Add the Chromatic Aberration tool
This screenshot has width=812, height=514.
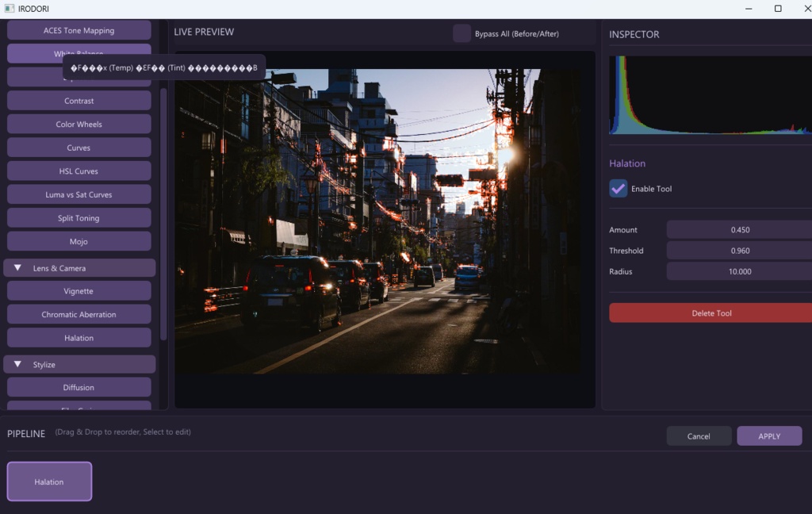(x=79, y=315)
